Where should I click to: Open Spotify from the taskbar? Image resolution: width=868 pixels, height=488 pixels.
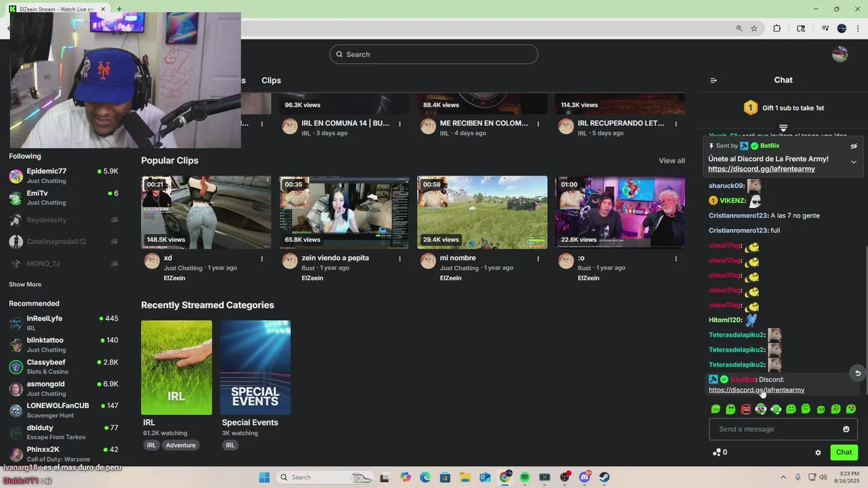(525, 477)
